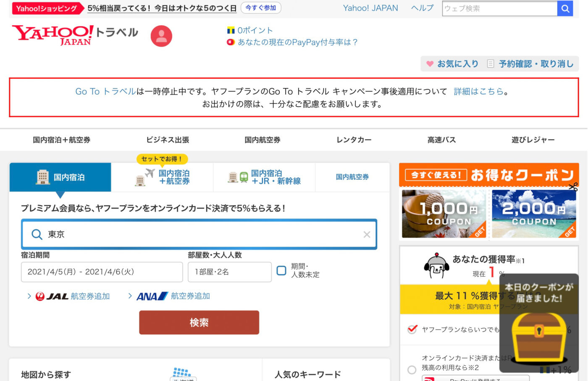
Task: Open the 2,000円 COUPON thumbnail
Action: coord(534,214)
